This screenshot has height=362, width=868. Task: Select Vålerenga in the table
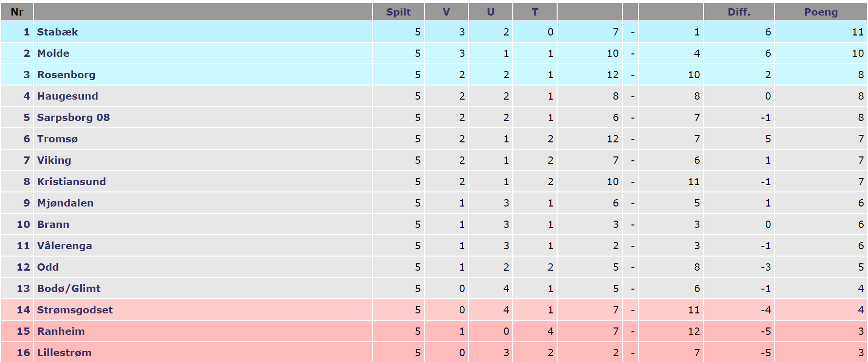pyautogui.click(x=65, y=246)
